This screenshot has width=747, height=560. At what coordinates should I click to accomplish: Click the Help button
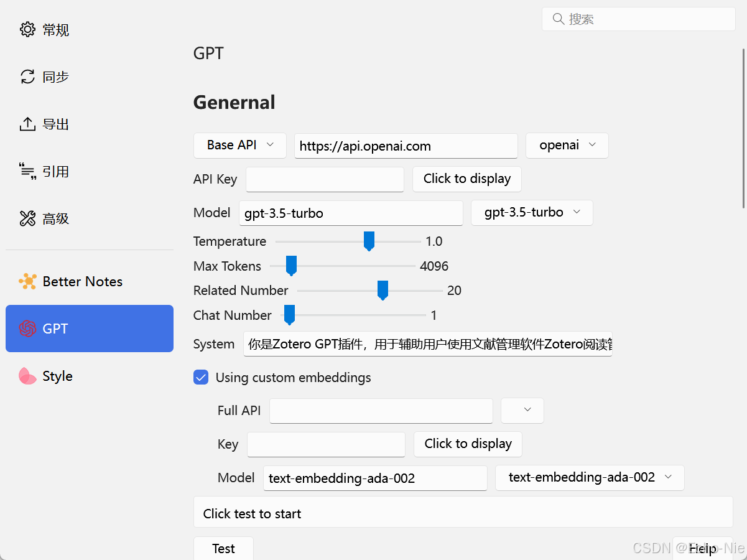point(702,548)
